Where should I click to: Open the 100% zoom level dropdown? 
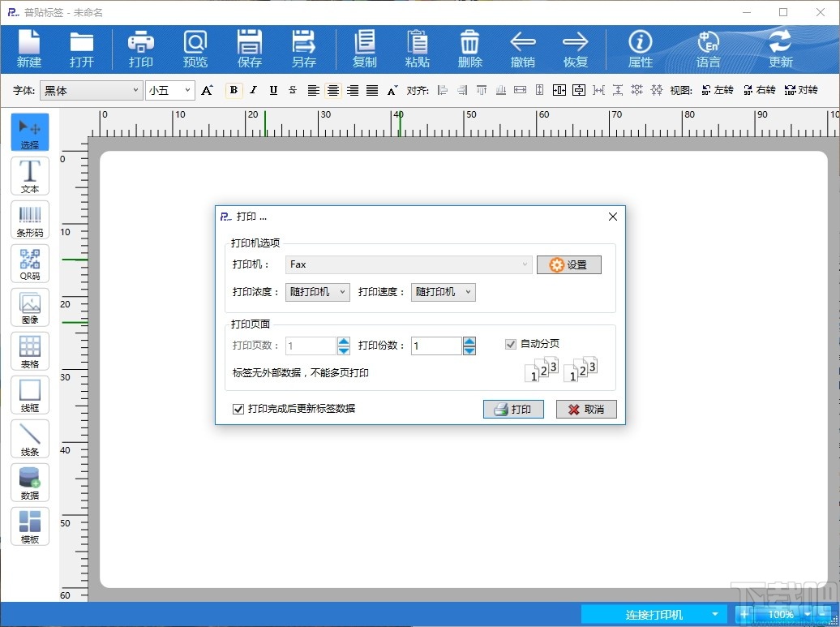coord(808,614)
